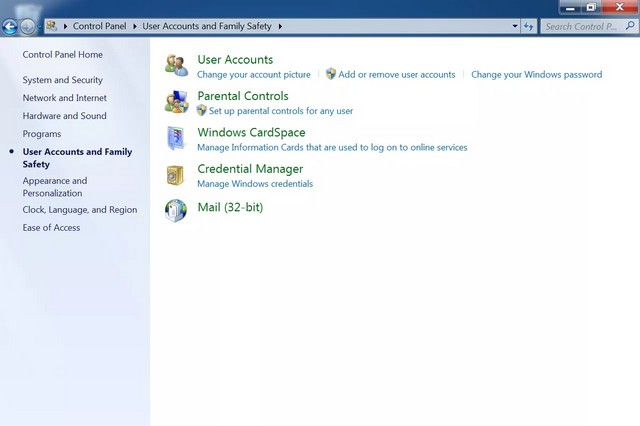This screenshot has width=640, height=426.
Task: Click the Parental Controls icon
Action: click(x=176, y=102)
